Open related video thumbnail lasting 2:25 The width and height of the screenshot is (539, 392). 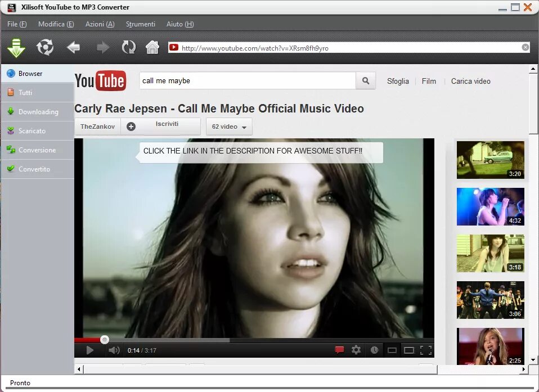coord(491,346)
